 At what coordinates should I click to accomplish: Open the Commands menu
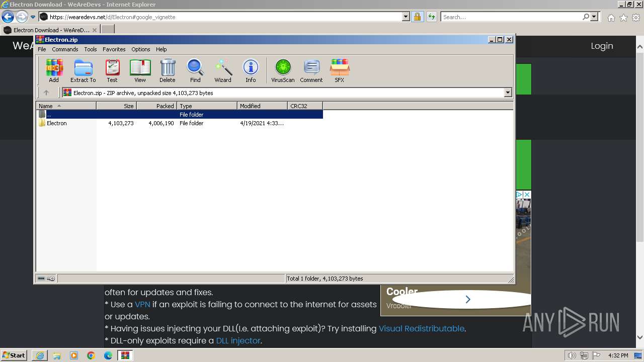click(65, 49)
